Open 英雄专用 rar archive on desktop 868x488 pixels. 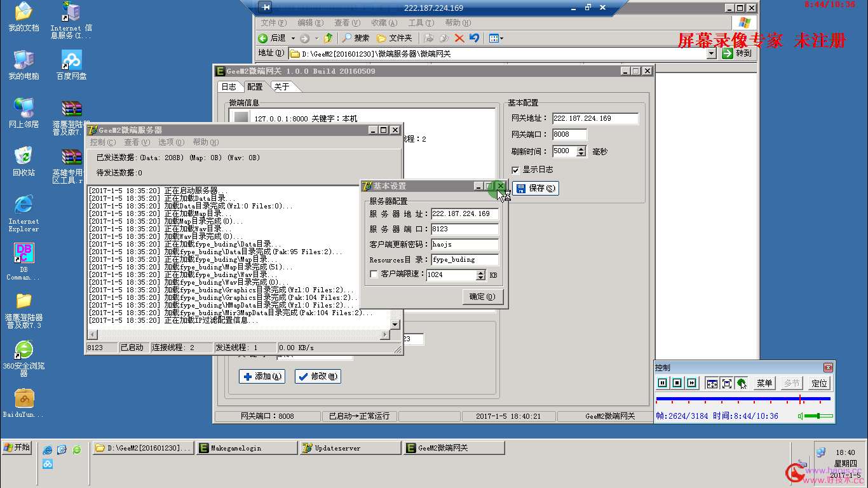click(71, 165)
